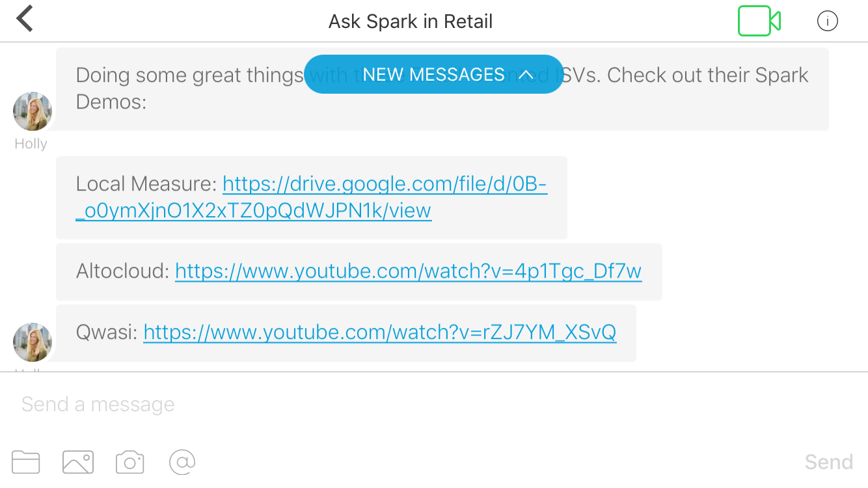Image resolution: width=868 pixels, height=488 pixels.
Task: Attach a file using the folder icon
Action: (x=26, y=462)
